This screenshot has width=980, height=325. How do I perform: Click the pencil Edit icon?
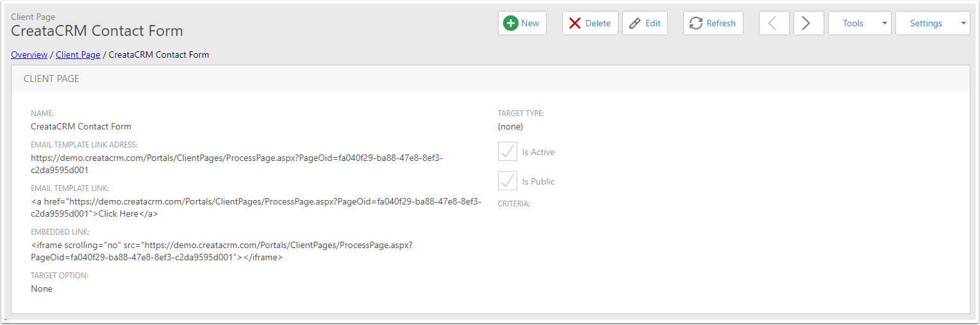point(635,23)
